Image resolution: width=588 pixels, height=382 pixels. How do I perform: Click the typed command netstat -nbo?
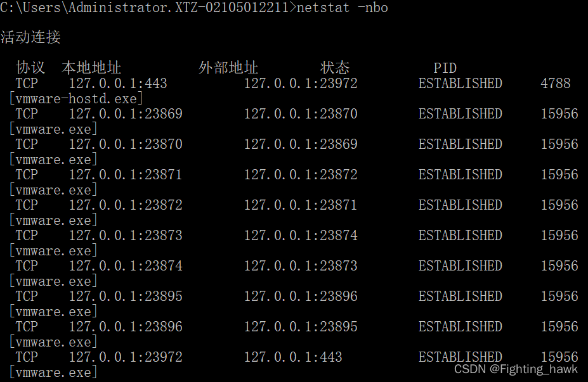pyautogui.click(x=342, y=8)
